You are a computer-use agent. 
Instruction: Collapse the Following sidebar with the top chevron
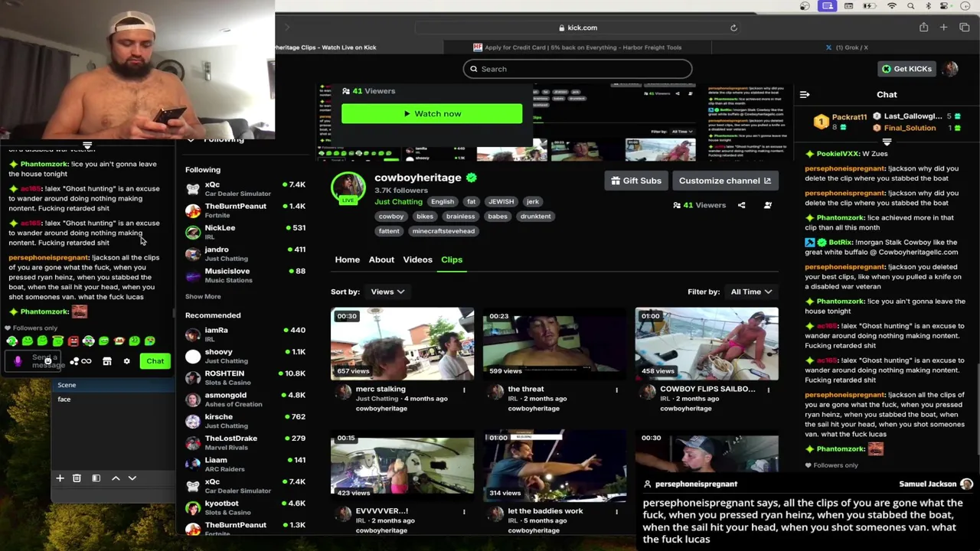click(x=191, y=140)
